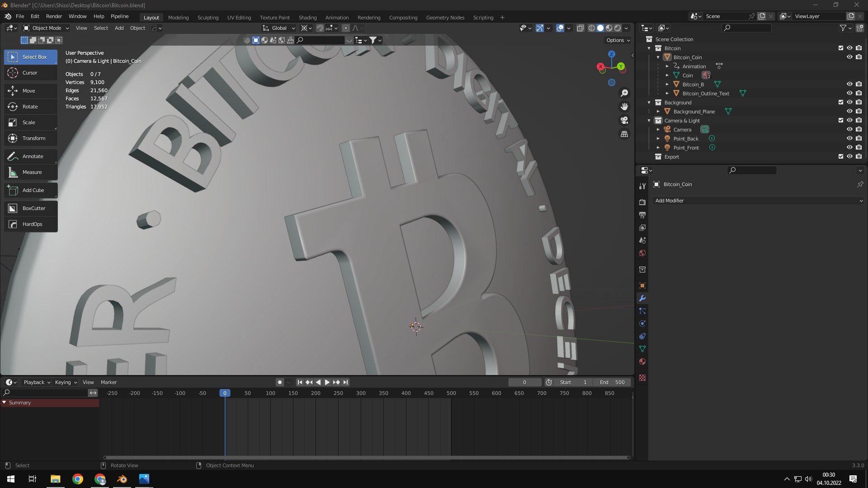Click the outliner search field
The image size is (868, 488).
tap(746, 28)
